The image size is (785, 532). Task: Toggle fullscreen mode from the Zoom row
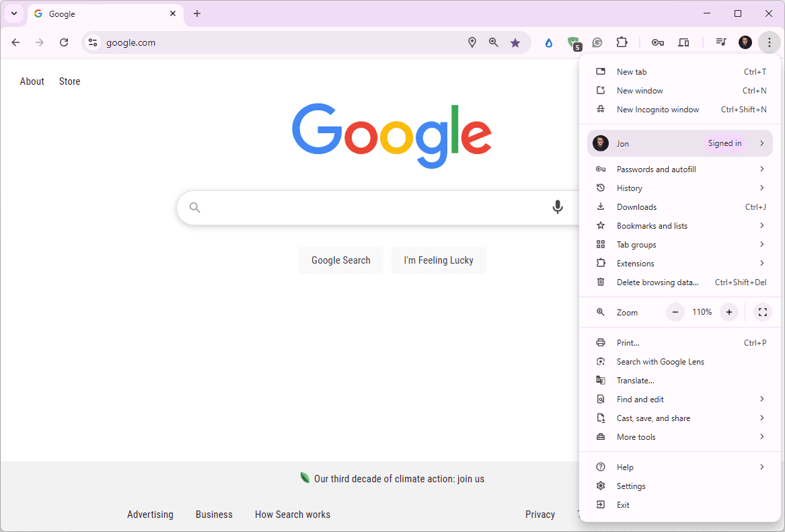pos(762,312)
